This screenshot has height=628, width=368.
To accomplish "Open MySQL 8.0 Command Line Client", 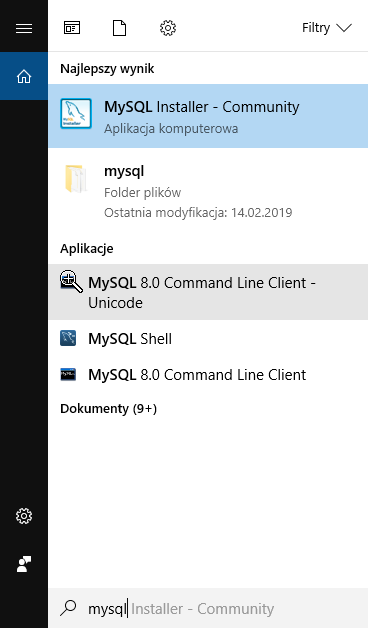I will point(208,375).
